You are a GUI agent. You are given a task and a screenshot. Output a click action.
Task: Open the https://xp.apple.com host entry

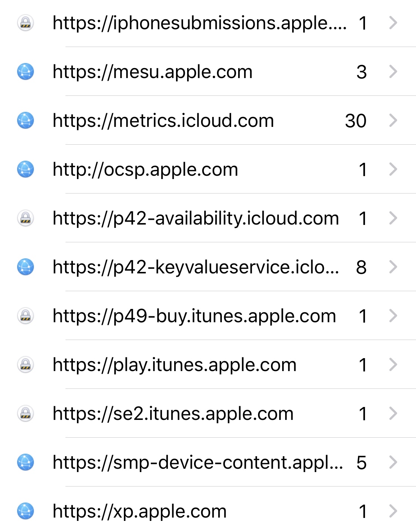pyautogui.click(x=139, y=511)
